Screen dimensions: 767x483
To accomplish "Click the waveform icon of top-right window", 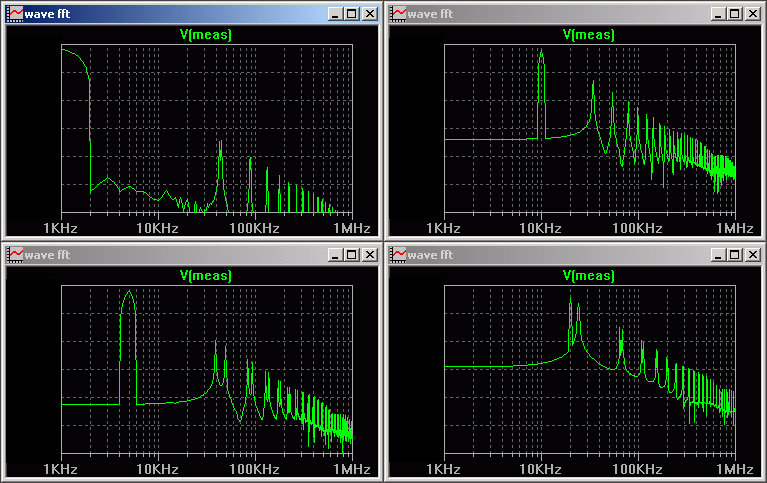I will [x=398, y=14].
